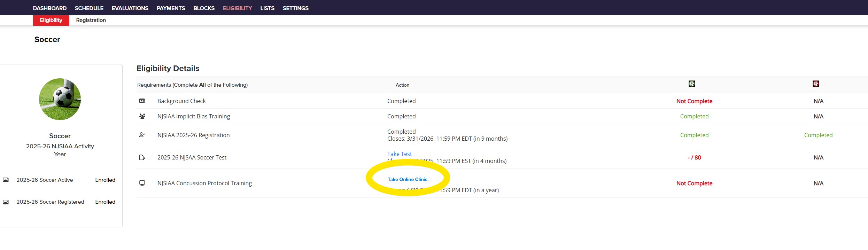Select the Eligibility nav item in top bar
Viewport: 868px width, 250px height.
coord(238,8)
